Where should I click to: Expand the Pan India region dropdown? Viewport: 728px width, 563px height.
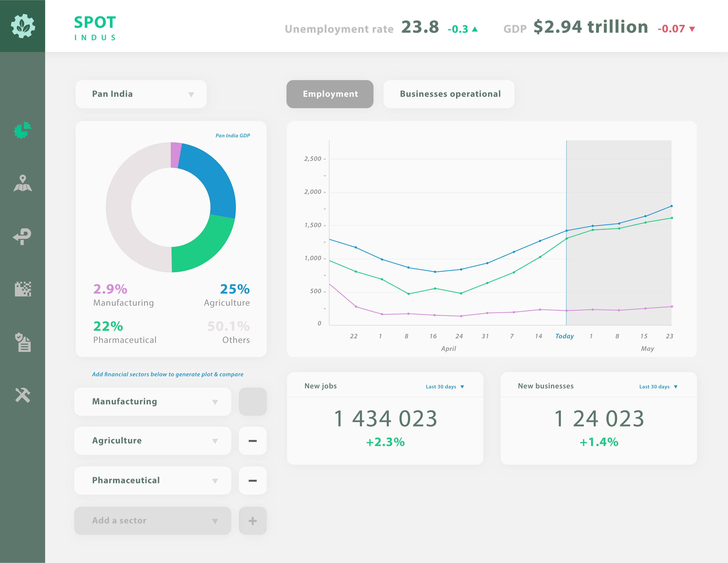click(x=141, y=94)
